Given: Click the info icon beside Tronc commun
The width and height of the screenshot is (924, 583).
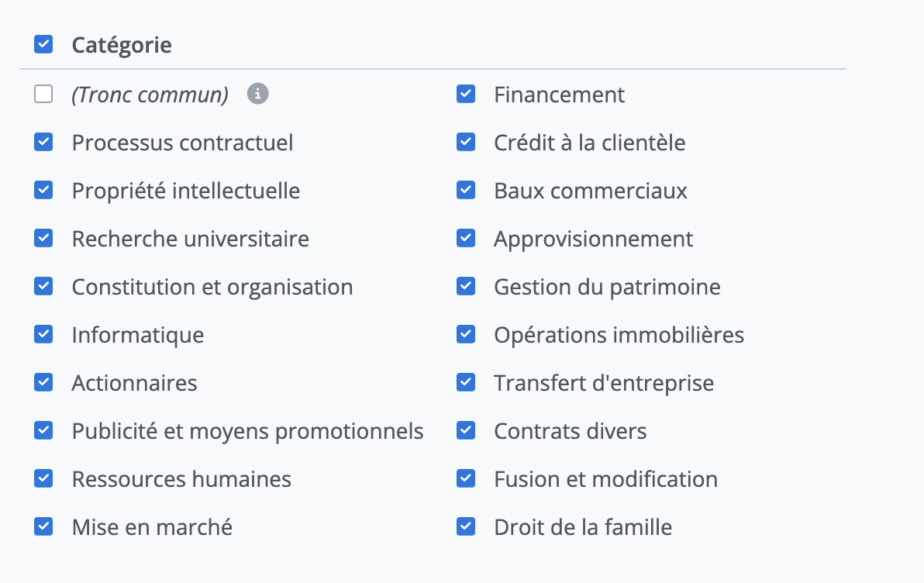Looking at the screenshot, I should click(x=257, y=94).
